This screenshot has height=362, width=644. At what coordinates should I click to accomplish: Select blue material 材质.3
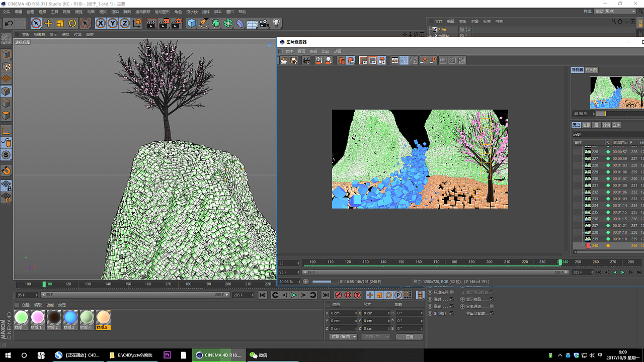point(70,320)
